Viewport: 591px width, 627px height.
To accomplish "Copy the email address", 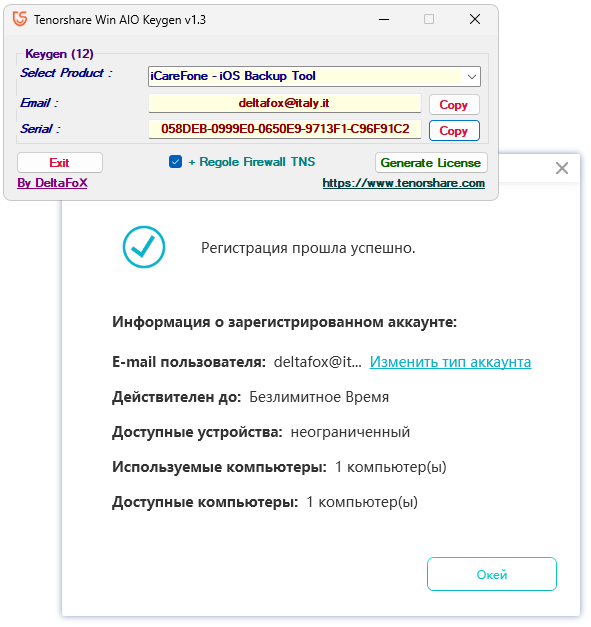I will [453, 105].
